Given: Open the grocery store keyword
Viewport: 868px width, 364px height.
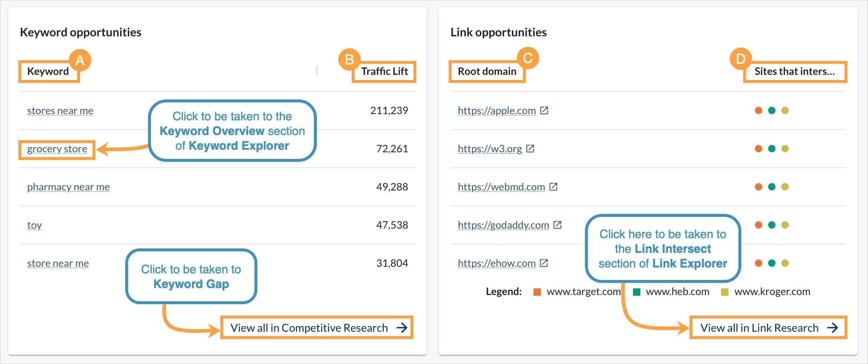Looking at the screenshot, I should click(57, 149).
